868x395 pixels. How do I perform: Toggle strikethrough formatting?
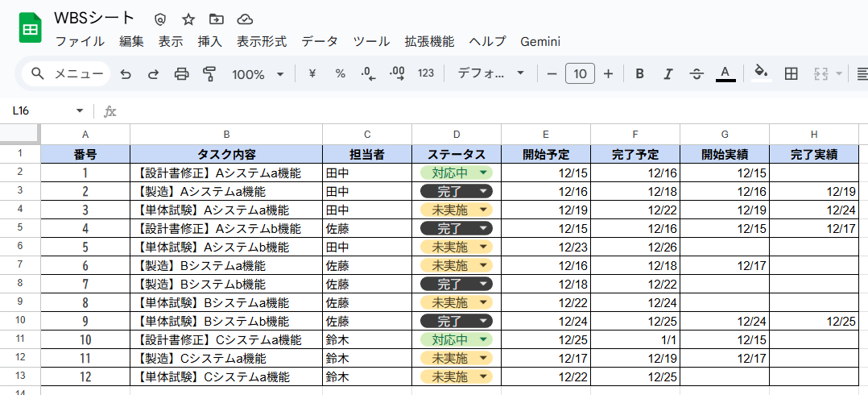pyautogui.click(x=696, y=74)
